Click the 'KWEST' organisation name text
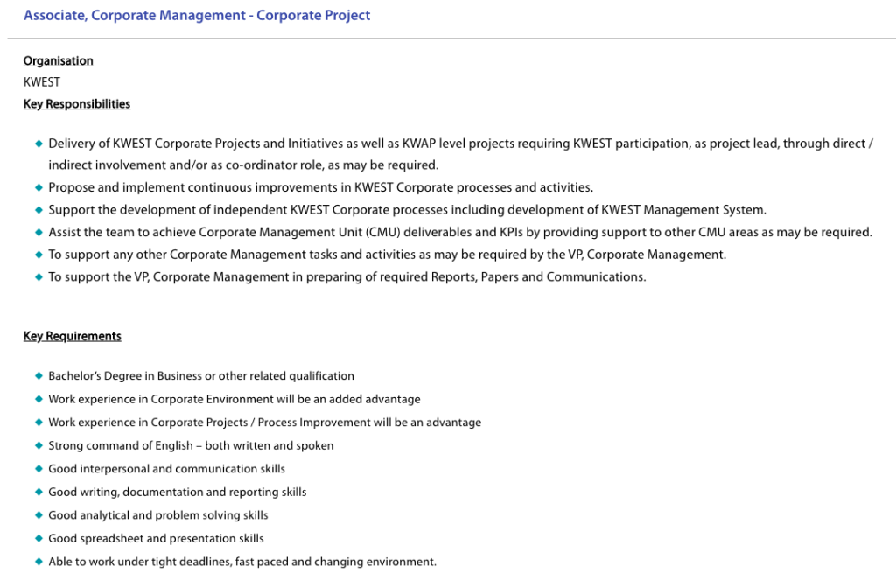 (x=42, y=82)
